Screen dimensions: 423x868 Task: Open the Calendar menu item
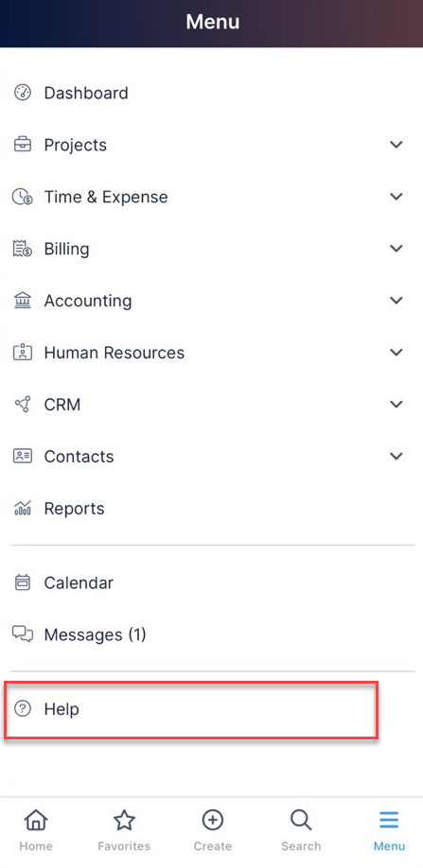point(212,582)
